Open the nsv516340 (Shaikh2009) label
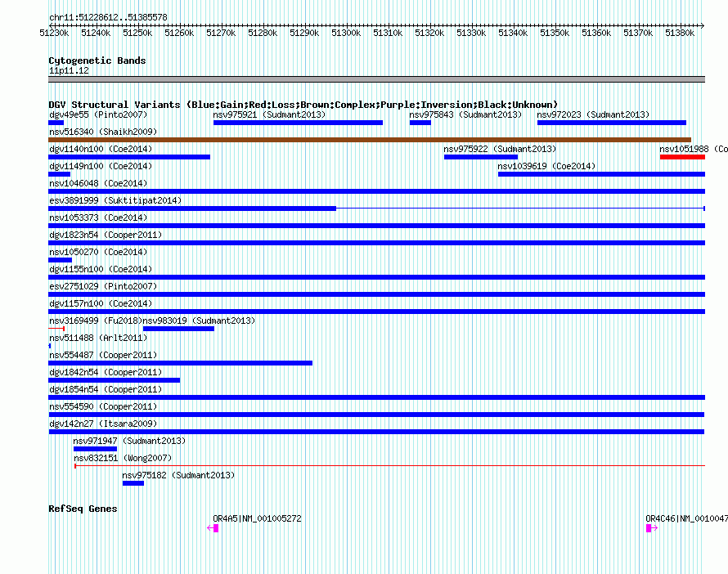The image size is (728, 574). (103, 132)
